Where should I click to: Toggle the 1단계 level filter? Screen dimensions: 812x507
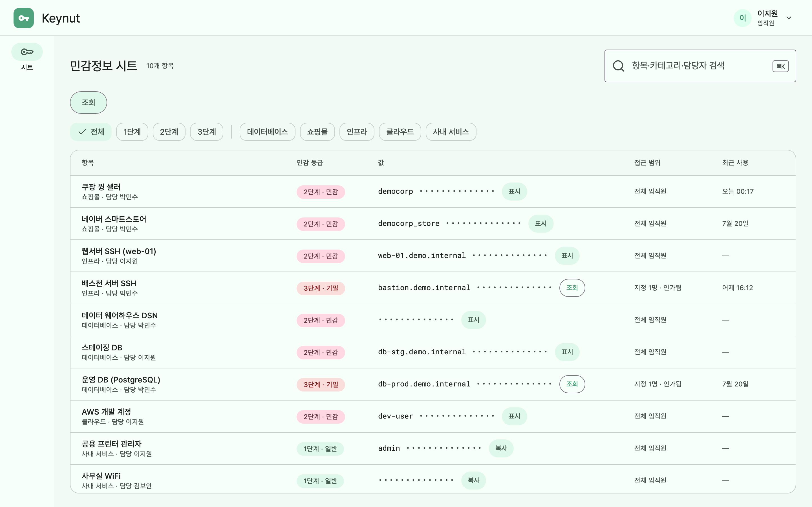pos(132,132)
